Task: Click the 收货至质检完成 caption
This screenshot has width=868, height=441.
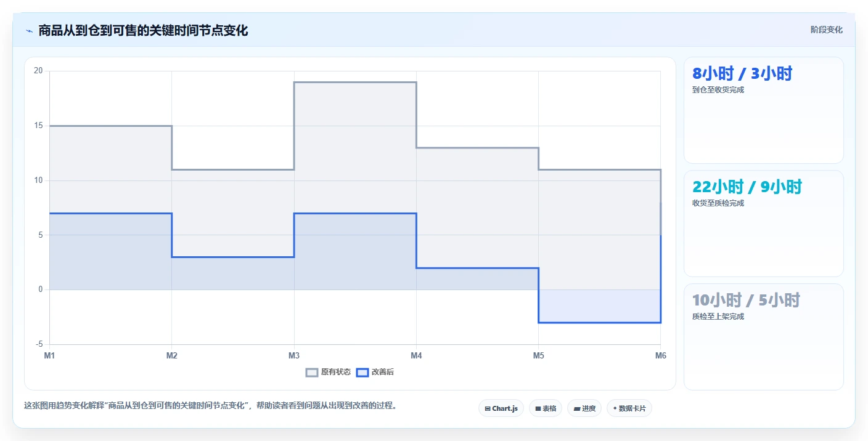Action: click(x=718, y=203)
